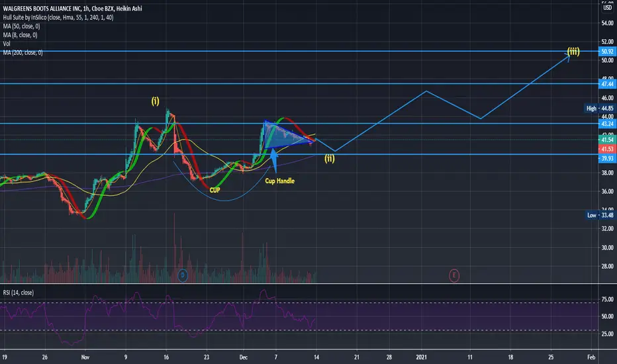The image size is (617, 364).
Task: Click the High 44.85 label
Action: coord(600,109)
